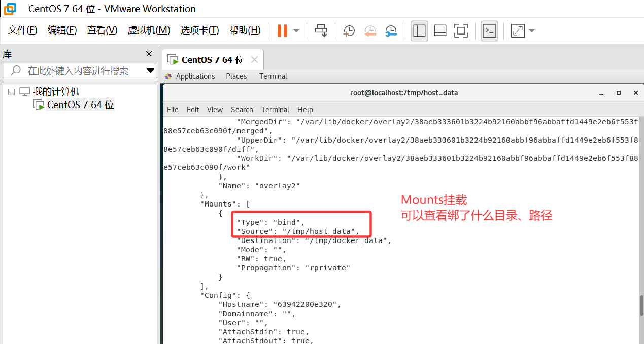This screenshot has width=644, height=344.
Task: Open the snapshot manager icon
Action: [391, 30]
